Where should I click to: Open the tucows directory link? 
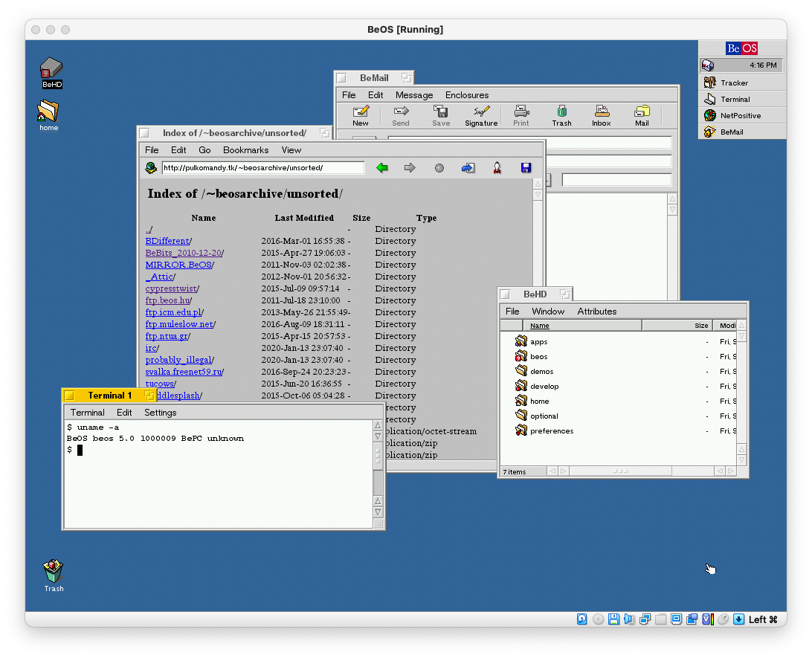[x=159, y=384]
